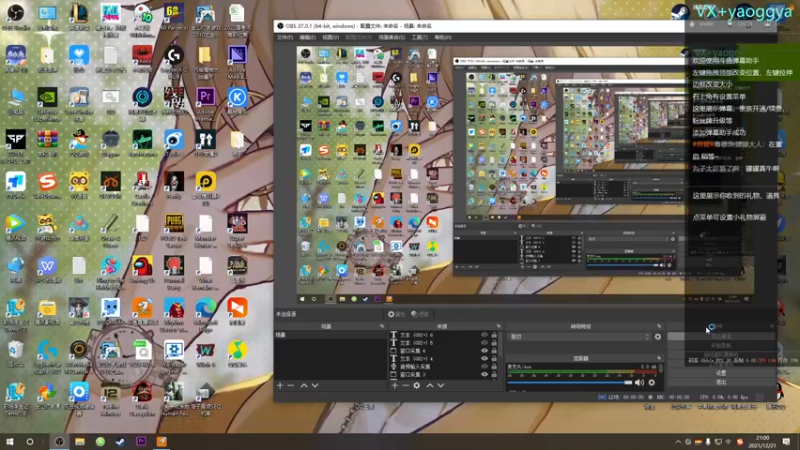Remove the selected source with the minus button

pyautogui.click(x=406, y=386)
